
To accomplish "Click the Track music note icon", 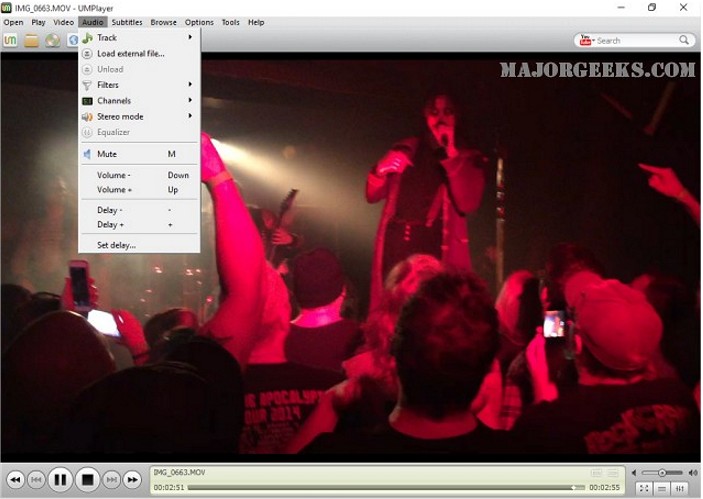I will pyautogui.click(x=87, y=38).
